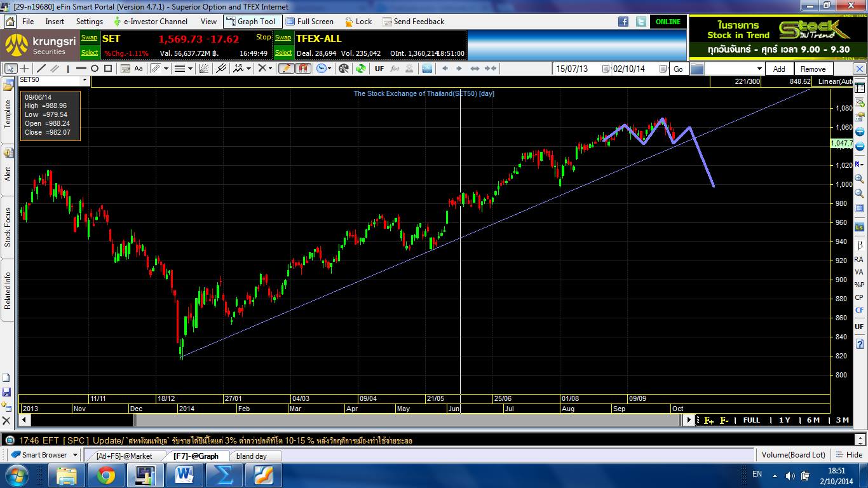Click the Remove template button
Viewport: 868px width, 488px height.
(x=813, y=69)
